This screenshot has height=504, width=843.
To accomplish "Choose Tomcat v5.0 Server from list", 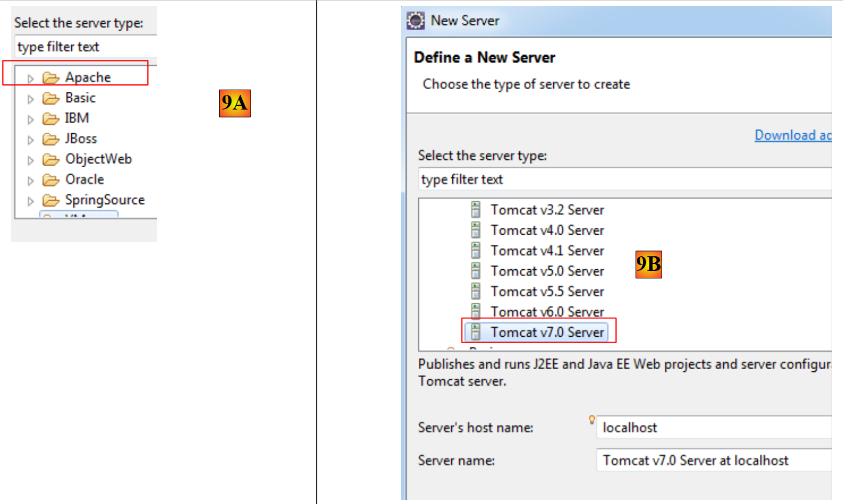I will (547, 271).
